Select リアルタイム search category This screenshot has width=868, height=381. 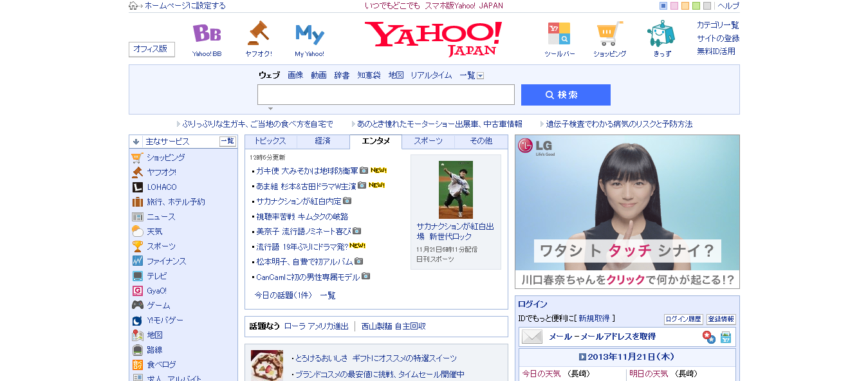click(x=431, y=75)
